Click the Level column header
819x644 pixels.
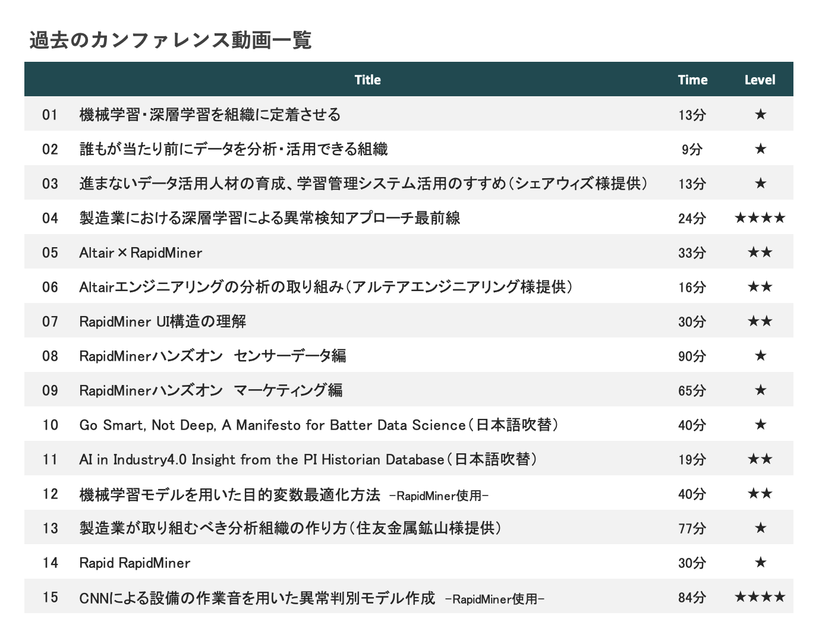760,80
